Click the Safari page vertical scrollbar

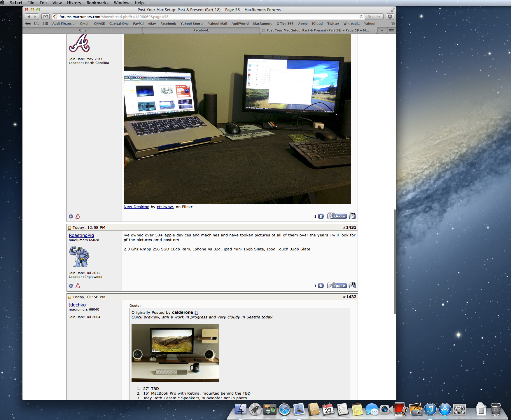click(x=395, y=262)
